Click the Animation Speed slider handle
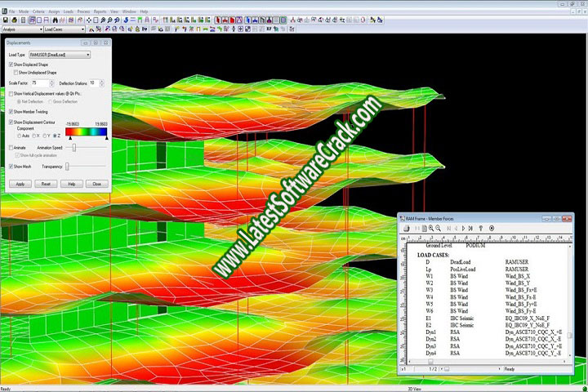588x392 pixels. coord(73,148)
